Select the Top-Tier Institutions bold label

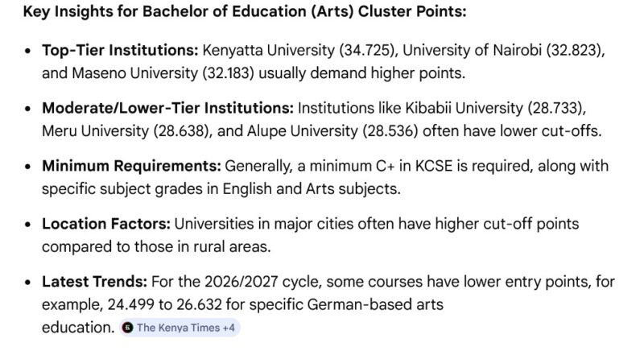[x=120, y=51]
